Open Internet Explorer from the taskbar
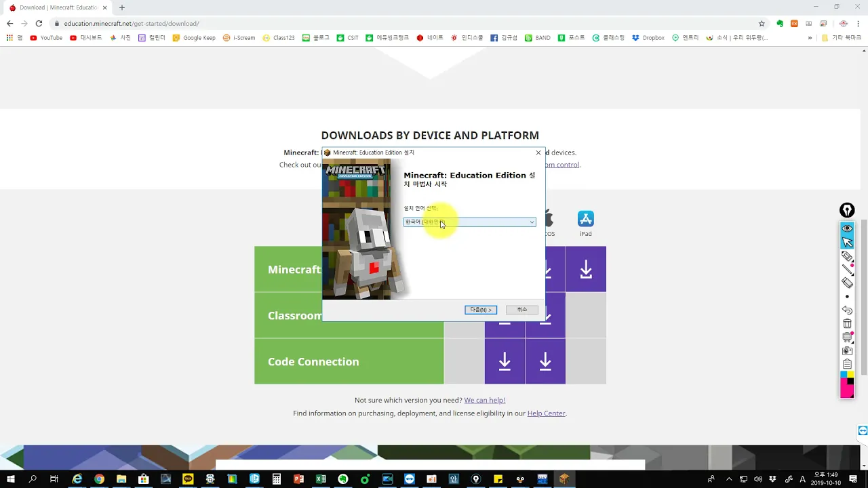Image resolution: width=868 pixels, height=488 pixels. 77,479
